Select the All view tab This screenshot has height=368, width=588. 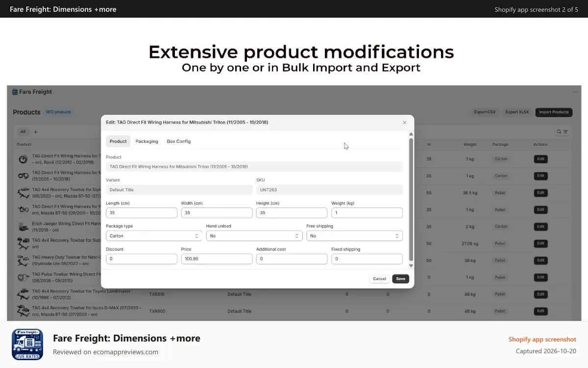tap(23, 131)
